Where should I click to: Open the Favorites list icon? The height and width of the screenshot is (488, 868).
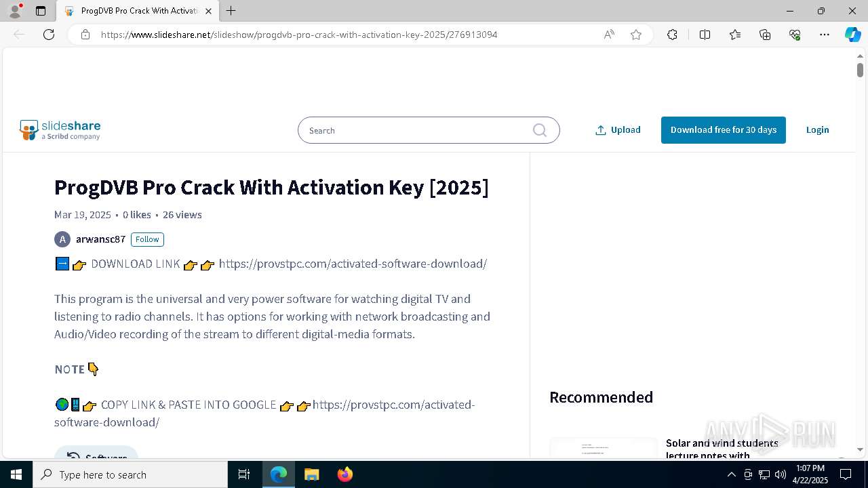(x=735, y=35)
